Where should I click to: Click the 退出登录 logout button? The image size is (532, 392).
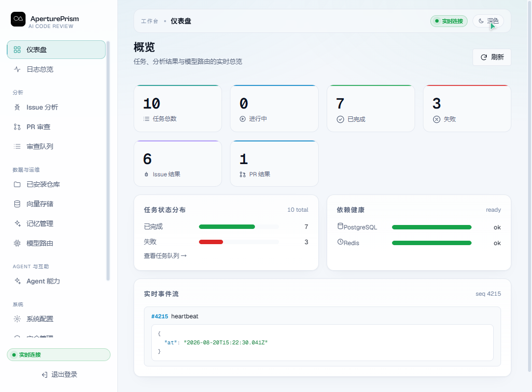(x=59, y=375)
